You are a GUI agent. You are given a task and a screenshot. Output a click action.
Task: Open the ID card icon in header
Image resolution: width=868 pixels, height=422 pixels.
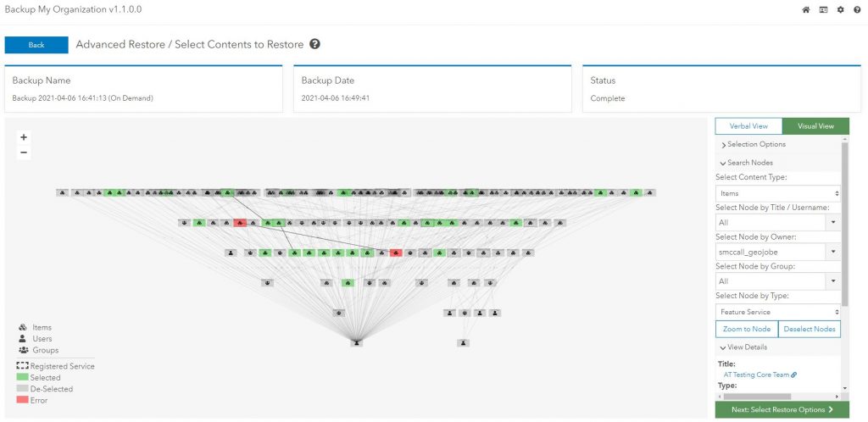click(x=823, y=9)
